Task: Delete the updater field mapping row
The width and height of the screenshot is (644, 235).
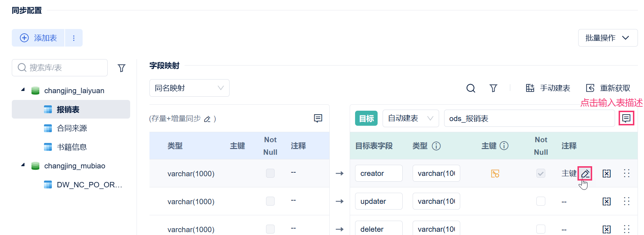Action: (607, 202)
